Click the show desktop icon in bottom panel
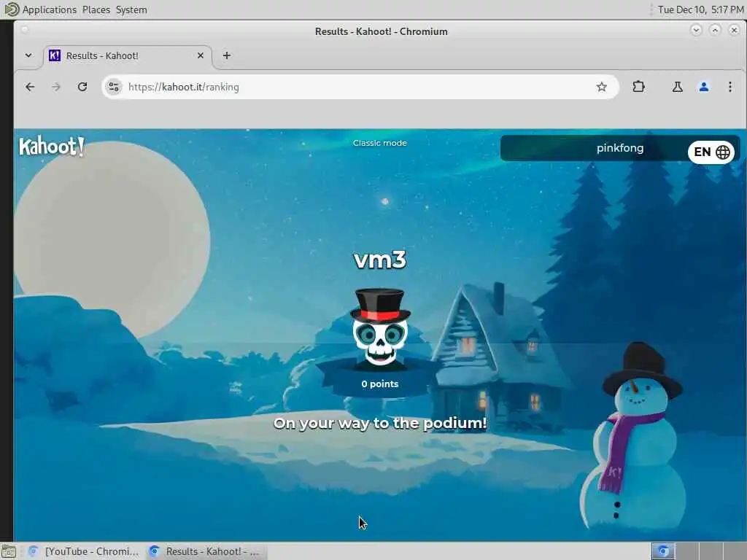The height and width of the screenshot is (560, 747). point(9,552)
